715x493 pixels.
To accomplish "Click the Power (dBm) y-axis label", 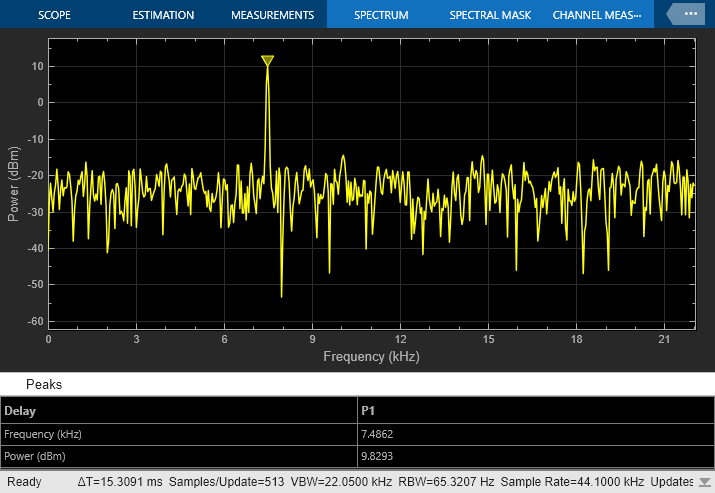I will pyautogui.click(x=13, y=184).
